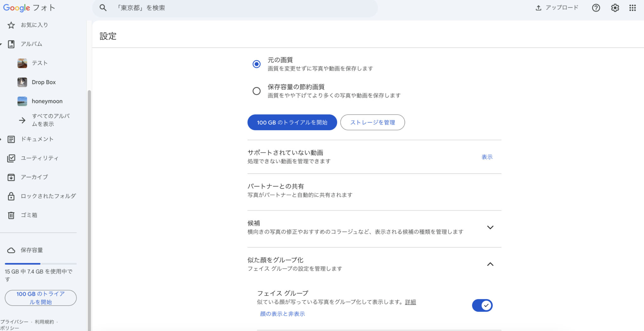Open the honeymoon album
The height and width of the screenshot is (331, 644).
pos(47,101)
